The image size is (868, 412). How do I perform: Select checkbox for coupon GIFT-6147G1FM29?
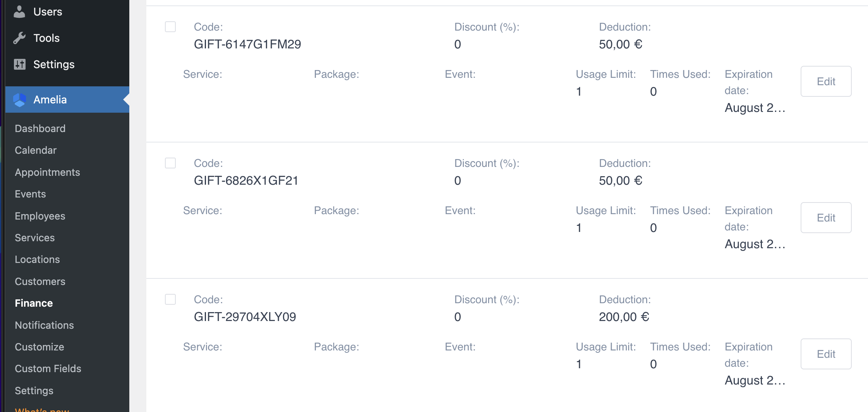click(x=170, y=27)
